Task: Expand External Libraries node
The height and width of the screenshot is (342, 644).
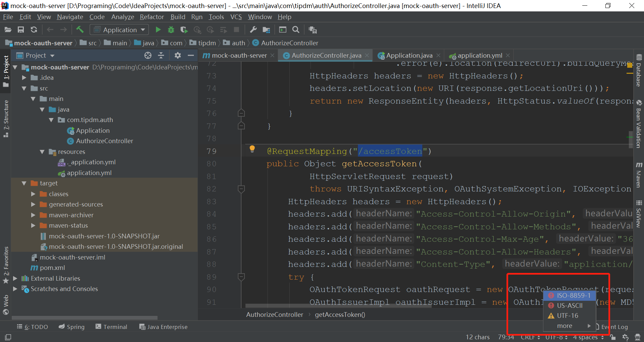Action: (15, 279)
